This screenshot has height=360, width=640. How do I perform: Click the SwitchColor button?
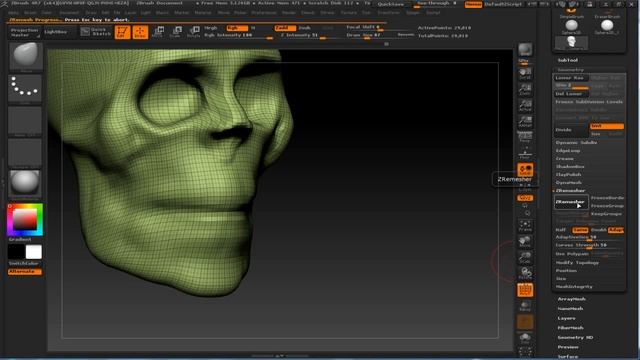pyautogui.click(x=24, y=264)
